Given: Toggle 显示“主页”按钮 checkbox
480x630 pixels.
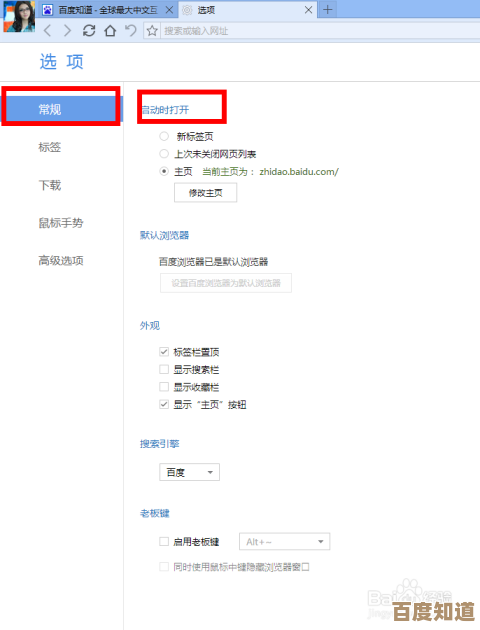Looking at the screenshot, I should [x=164, y=404].
